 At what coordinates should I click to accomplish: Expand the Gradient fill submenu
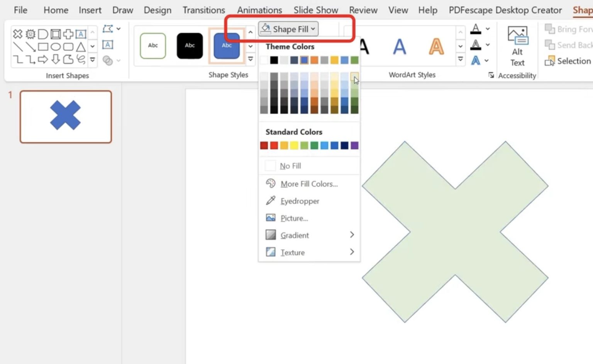[295, 235]
